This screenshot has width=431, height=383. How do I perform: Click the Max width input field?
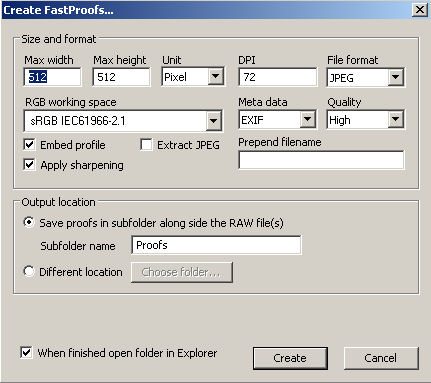[52, 77]
